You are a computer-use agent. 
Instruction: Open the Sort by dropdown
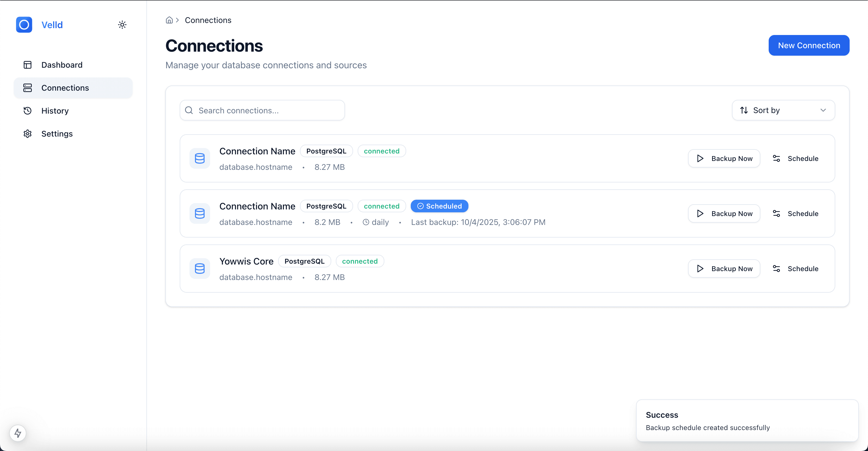point(783,110)
